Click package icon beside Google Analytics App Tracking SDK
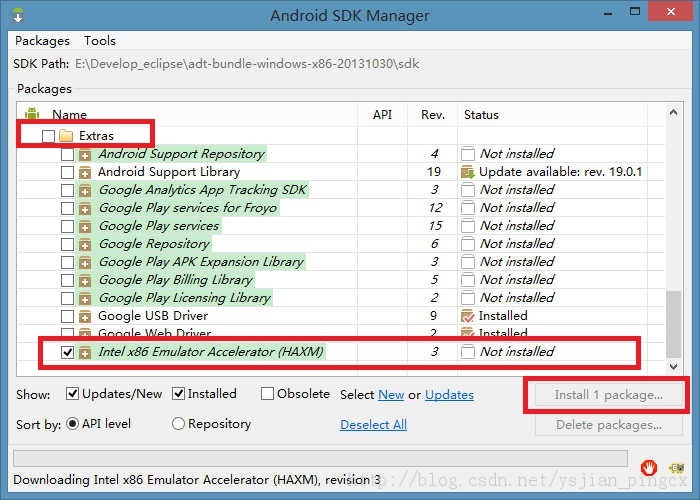The height and width of the screenshot is (500, 700). pos(84,191)
